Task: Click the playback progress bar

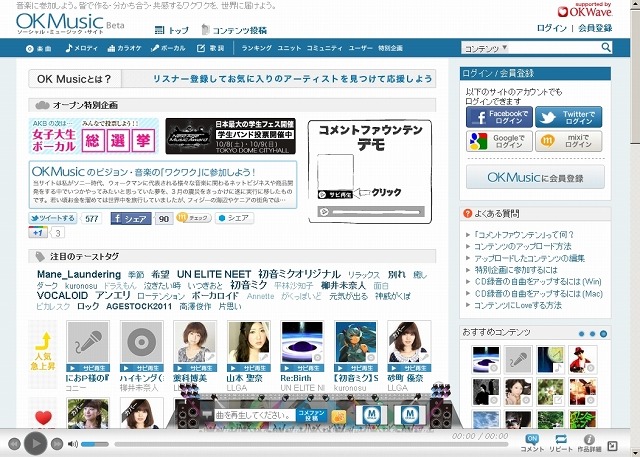Action: pyautogui.click(x=311, y=444)
